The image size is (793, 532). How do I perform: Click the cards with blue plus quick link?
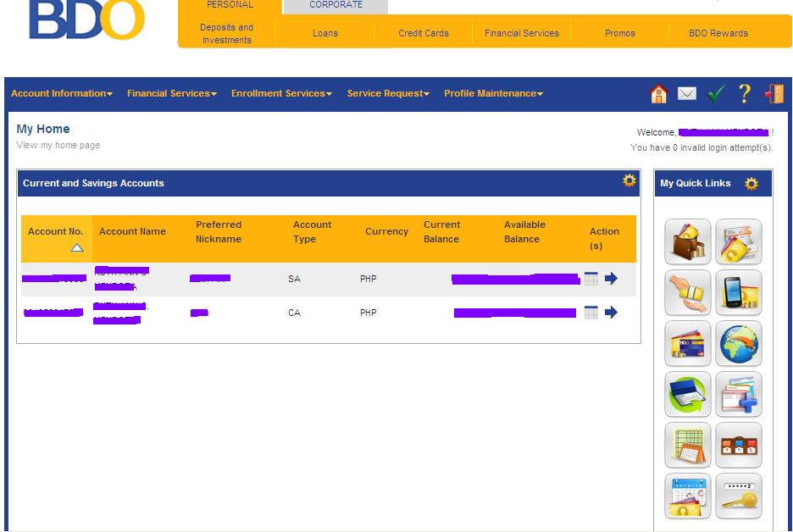(x=739, y=394)
